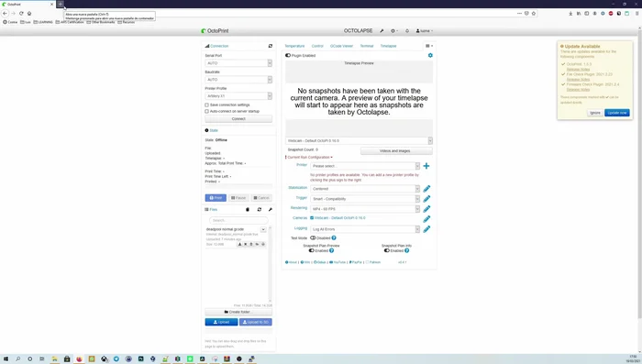Image resolution: width=642 pixels, height=364 pixels.
Task: Show help for Snapshot Plan Info
Action: click(406, 250)
